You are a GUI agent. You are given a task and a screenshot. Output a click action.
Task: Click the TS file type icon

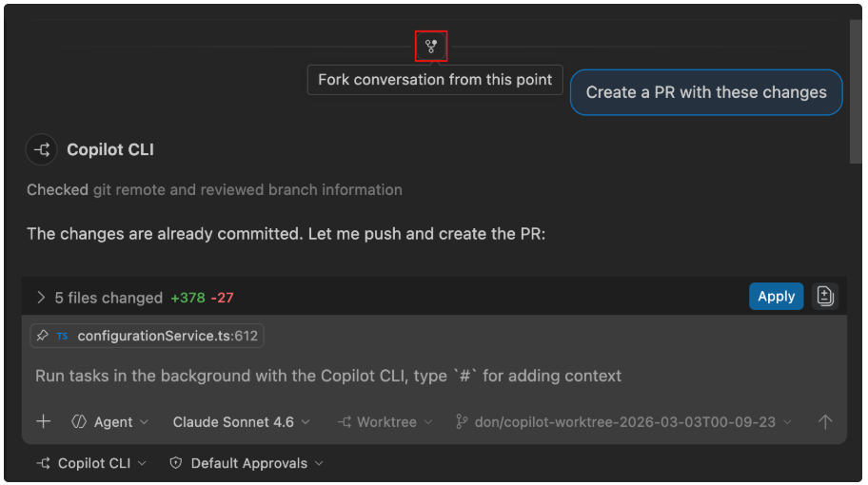click(x=62, y=336)
